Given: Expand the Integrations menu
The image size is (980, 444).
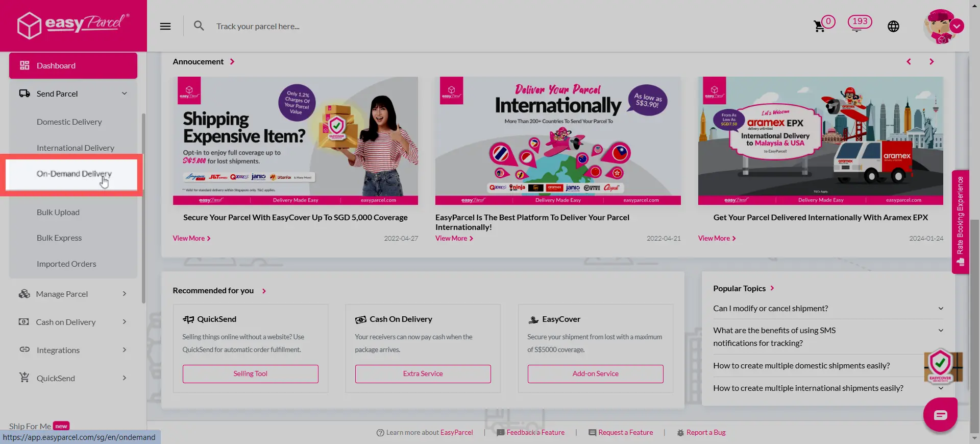Looking at the screenshot, I should pyautogui.click(x=125, y=349).
